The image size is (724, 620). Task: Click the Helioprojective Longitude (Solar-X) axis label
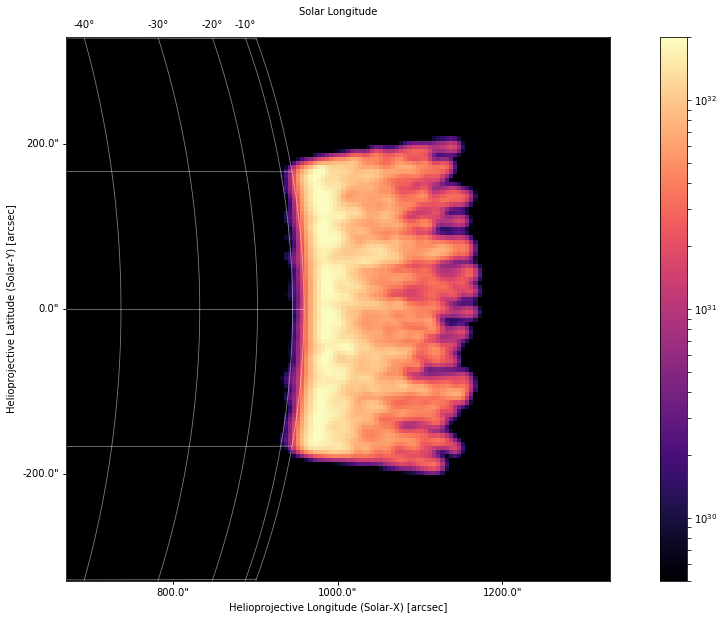coord(338,607)
